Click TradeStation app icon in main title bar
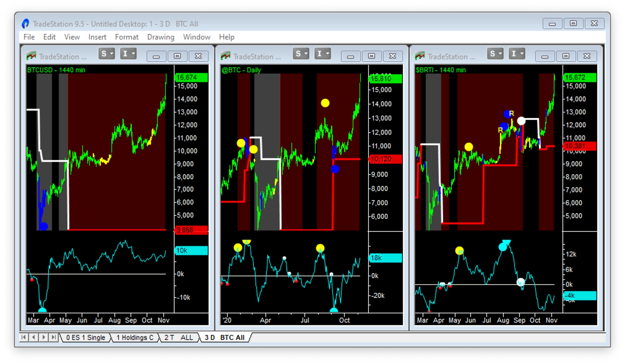 [x=25, y=23]
